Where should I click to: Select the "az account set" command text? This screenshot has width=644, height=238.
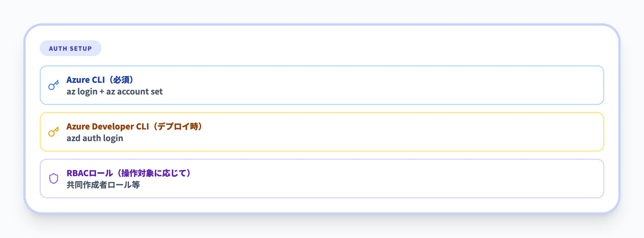(x=134, y=92)
